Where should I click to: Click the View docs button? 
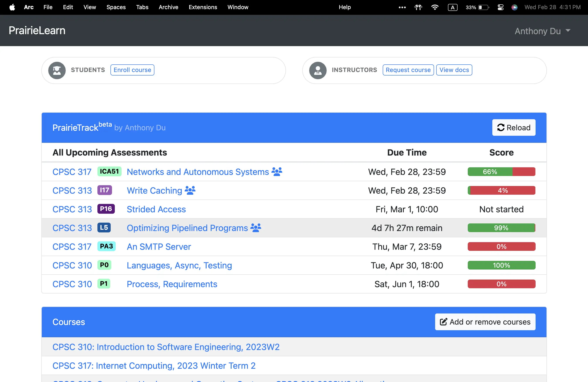click(454, 70)
